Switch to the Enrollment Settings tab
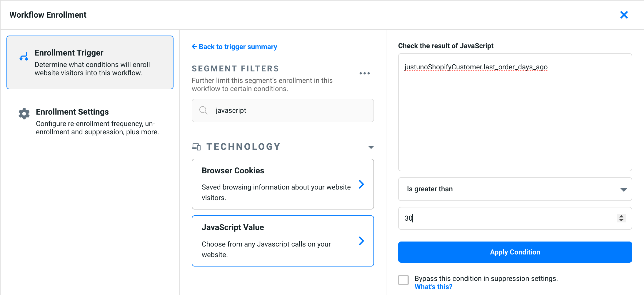This screenshot has height=295, width=644. point(90,121)
